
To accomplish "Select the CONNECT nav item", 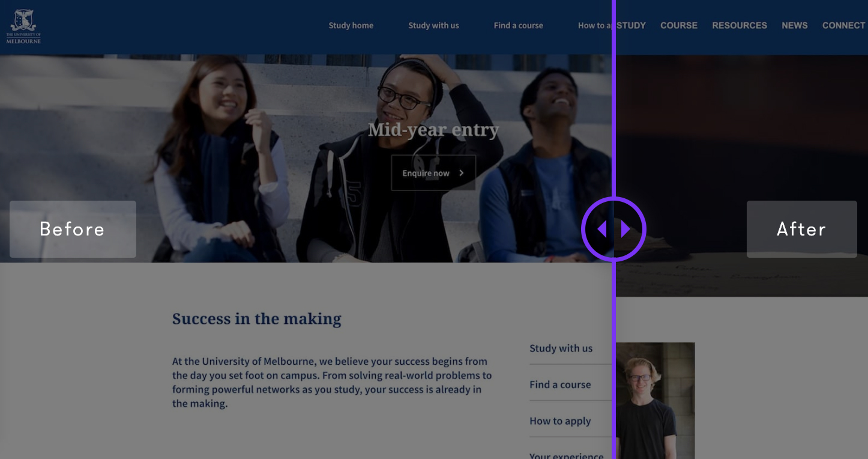I will pyautogui.click(x=843, y=25).
